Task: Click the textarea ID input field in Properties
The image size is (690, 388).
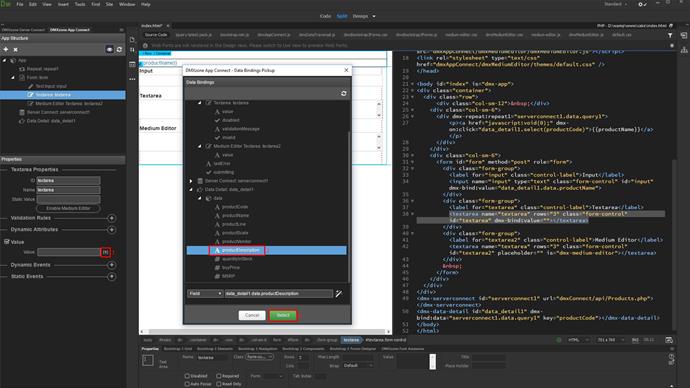Action: [68, 180]
